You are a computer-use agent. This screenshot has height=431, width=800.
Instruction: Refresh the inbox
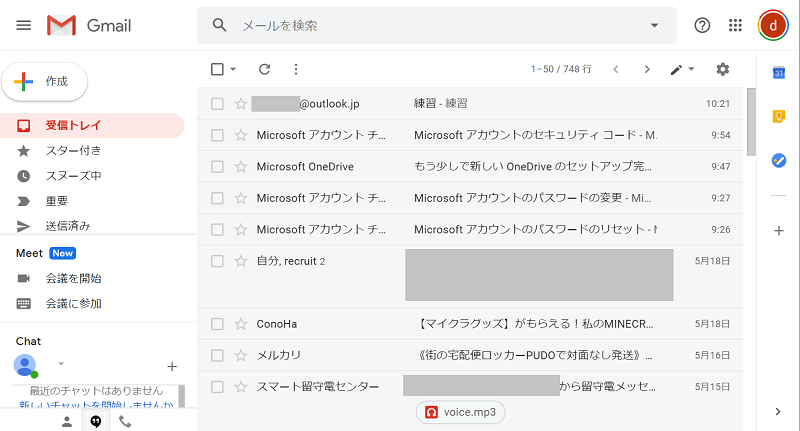pyautogui.click(x=264, y=69)
